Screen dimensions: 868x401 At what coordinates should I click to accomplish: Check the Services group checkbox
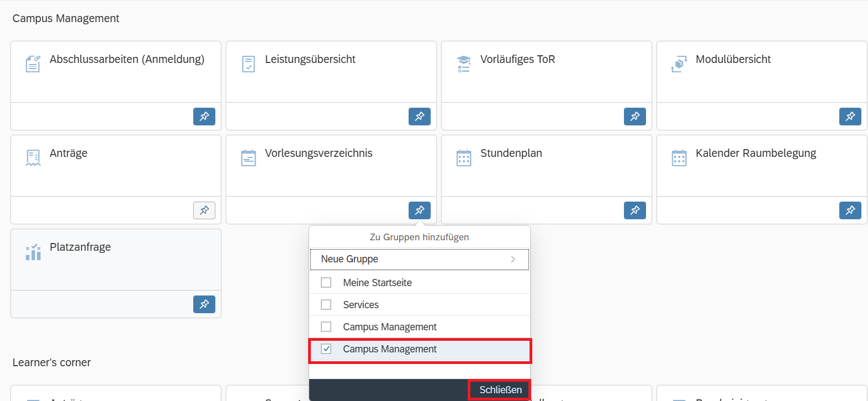326,305
